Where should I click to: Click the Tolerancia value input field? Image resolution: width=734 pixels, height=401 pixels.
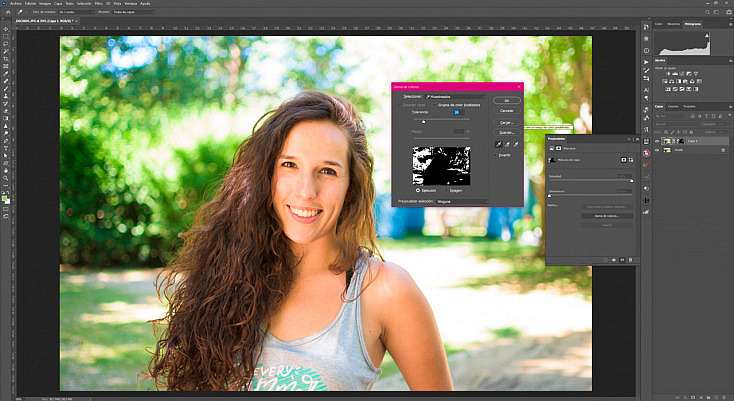coord(459,112)
